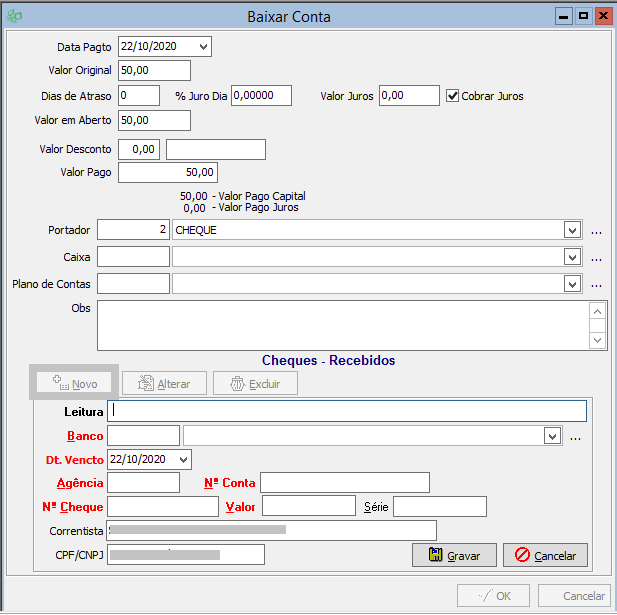Click the red Cancelar cheque button
The height and width of the screenshot is (615, 617).
545,555
